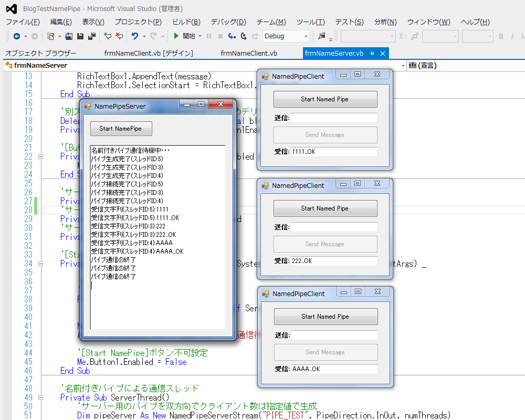Click the Stop debugging icon
The image size is (525, 420).
pyautogui.click(x=220, y=36)
